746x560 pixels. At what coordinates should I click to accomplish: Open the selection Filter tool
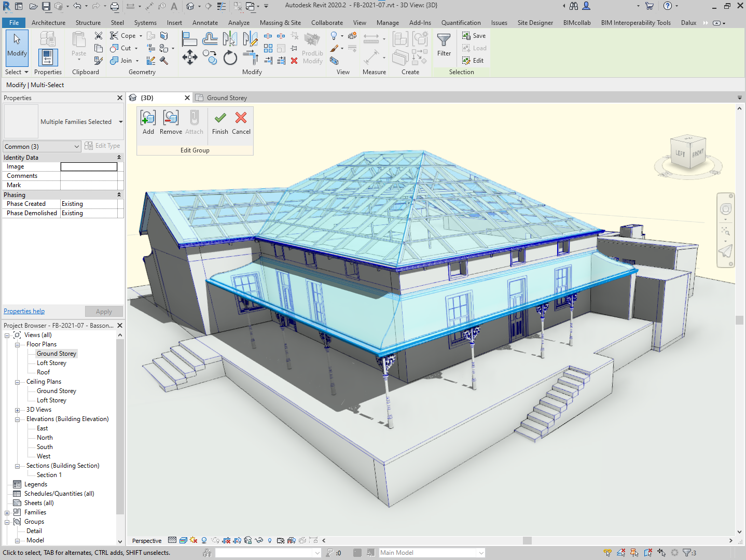pos(444,45)
